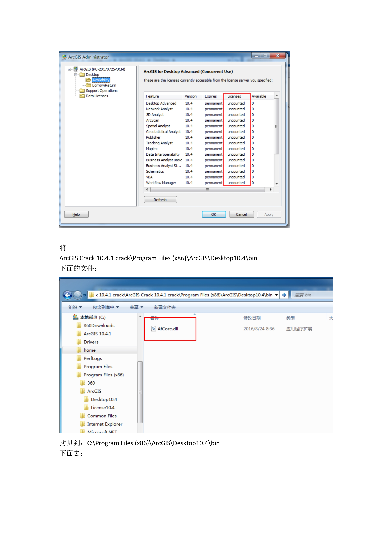The image size is (392, 554).
Task: Click the Refresh button
Action: pos(160,200)
